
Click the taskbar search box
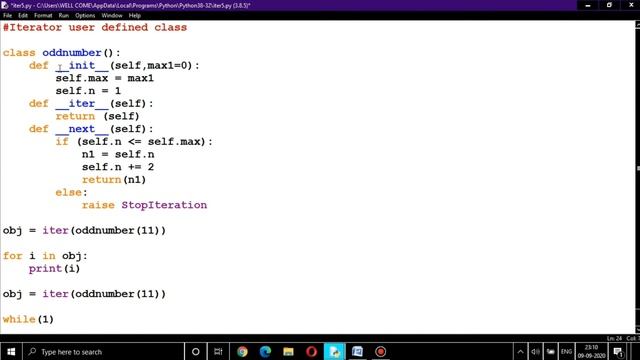pyautogui.click(x=103, y=351)
